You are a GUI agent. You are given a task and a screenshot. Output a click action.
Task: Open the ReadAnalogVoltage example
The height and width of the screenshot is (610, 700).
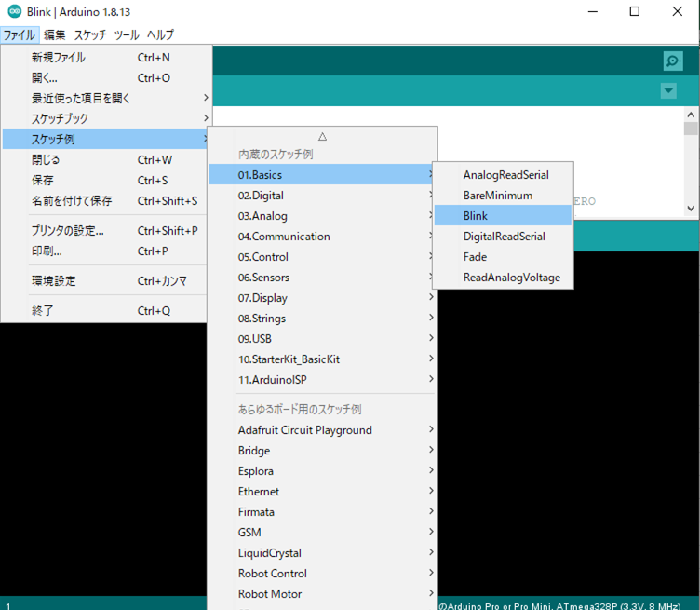coord(503,278)
